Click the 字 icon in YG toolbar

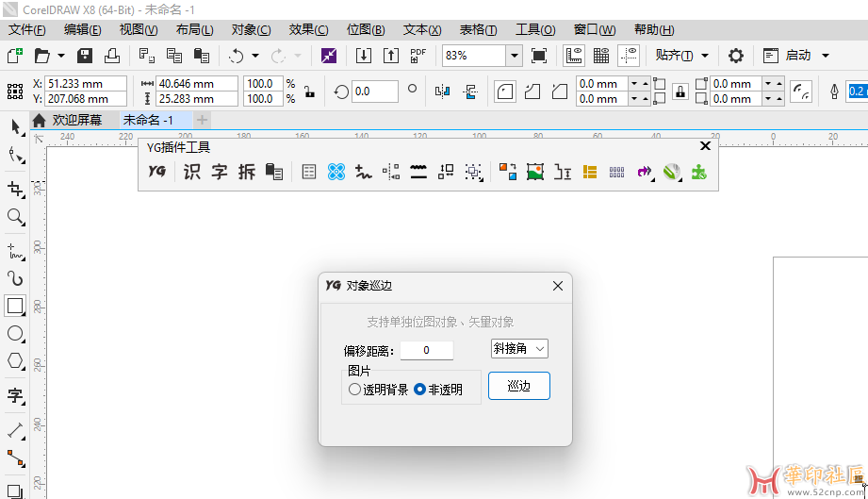[x=220, y=173]
